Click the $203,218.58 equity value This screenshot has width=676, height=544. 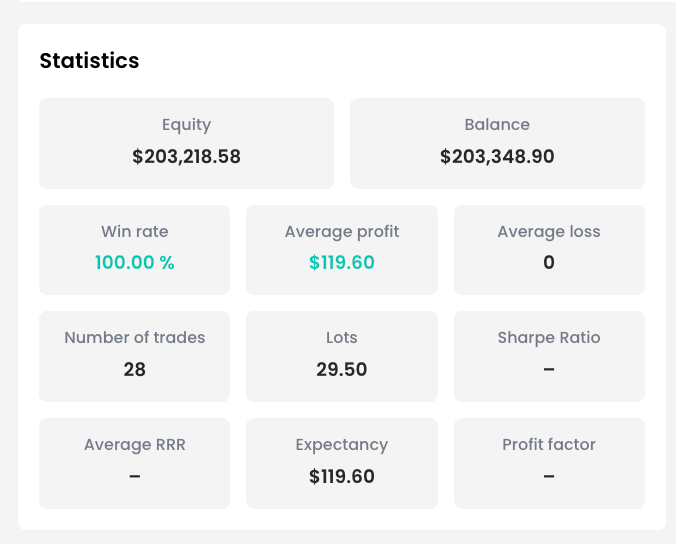(186, 157)
